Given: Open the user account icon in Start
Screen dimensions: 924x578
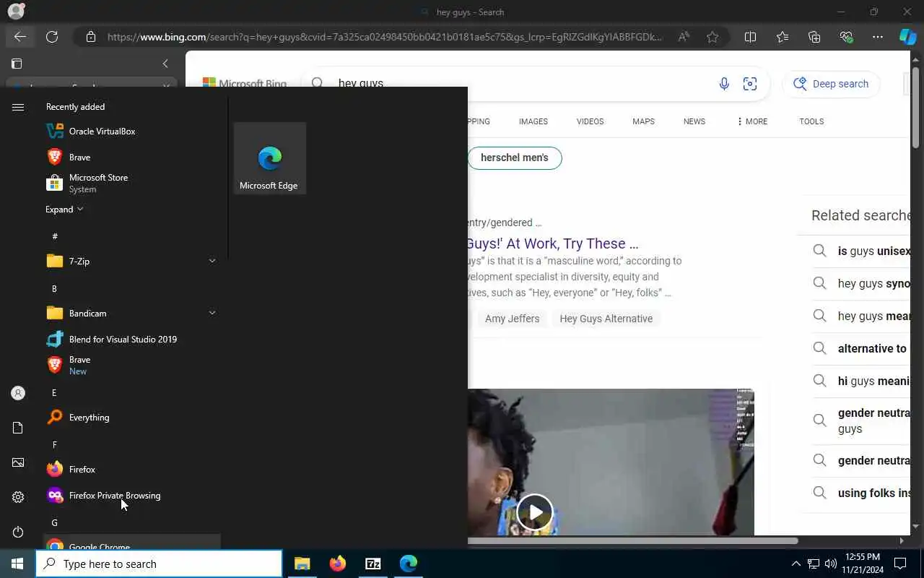Looking at the screenshot, I should click(18, 393).
